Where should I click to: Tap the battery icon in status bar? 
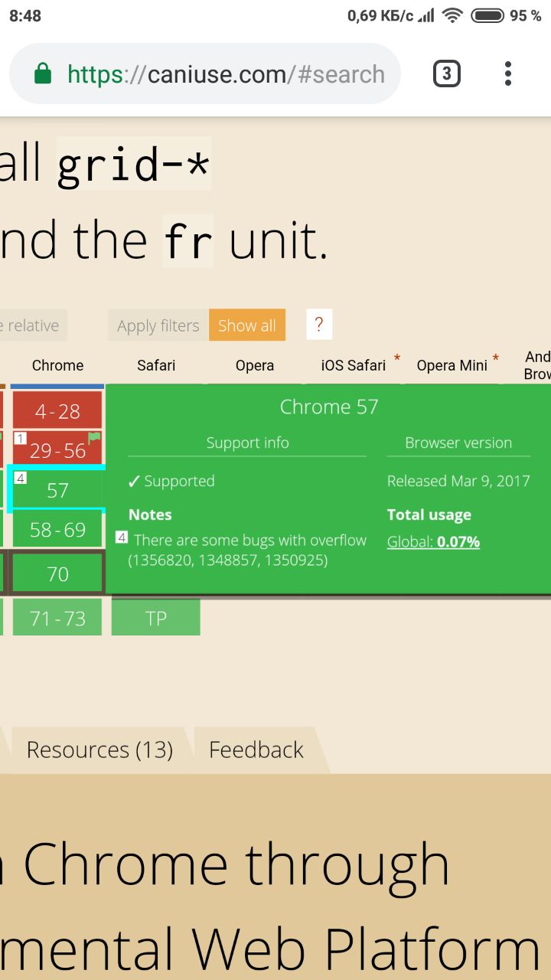(x=487, y=15)
